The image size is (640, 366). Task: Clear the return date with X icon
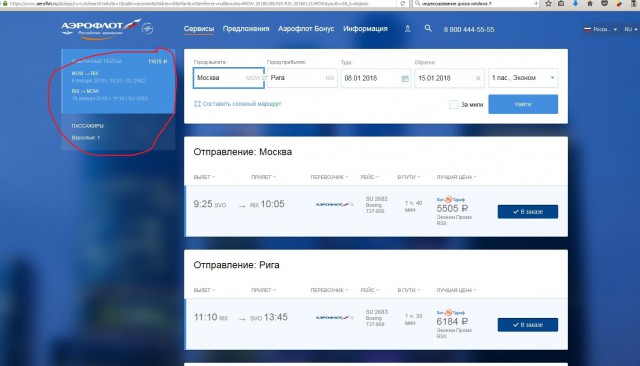click(x=478, y=78)
